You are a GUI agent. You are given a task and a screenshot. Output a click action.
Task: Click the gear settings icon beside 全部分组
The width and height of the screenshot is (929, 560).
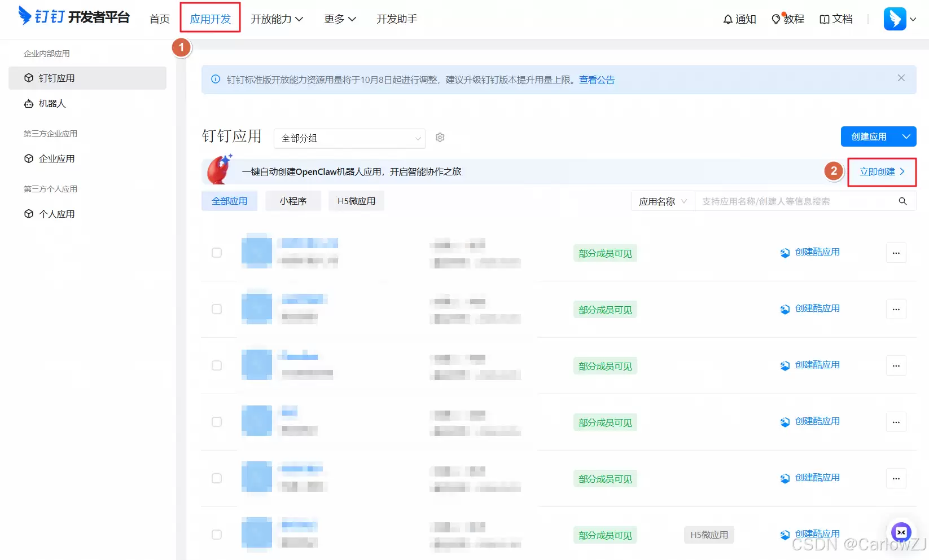point(440,137)
